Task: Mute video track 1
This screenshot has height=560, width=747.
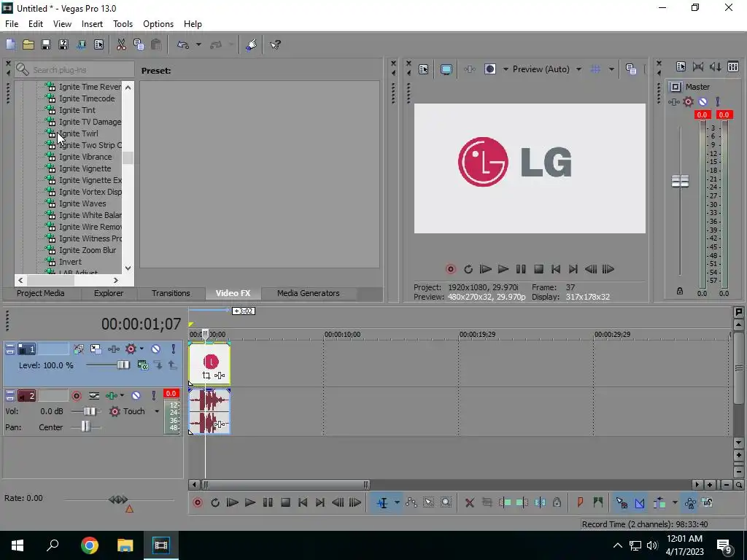Action: [x=156, y=349]
